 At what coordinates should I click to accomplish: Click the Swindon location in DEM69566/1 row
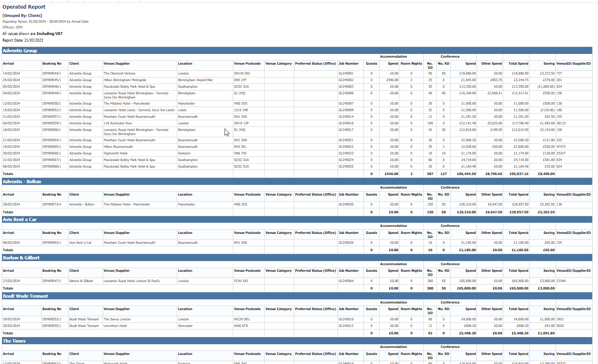[x=184, y=153]
